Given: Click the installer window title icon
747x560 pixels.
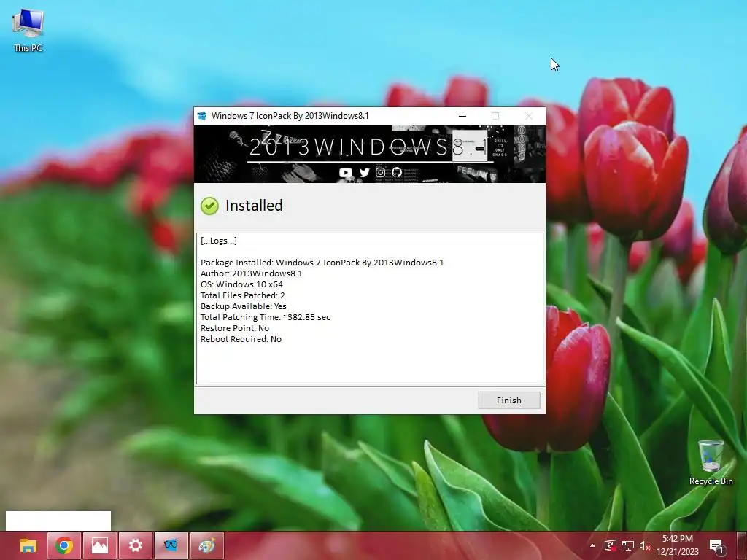Looking at the screenshot, I should tap(202, 116).
